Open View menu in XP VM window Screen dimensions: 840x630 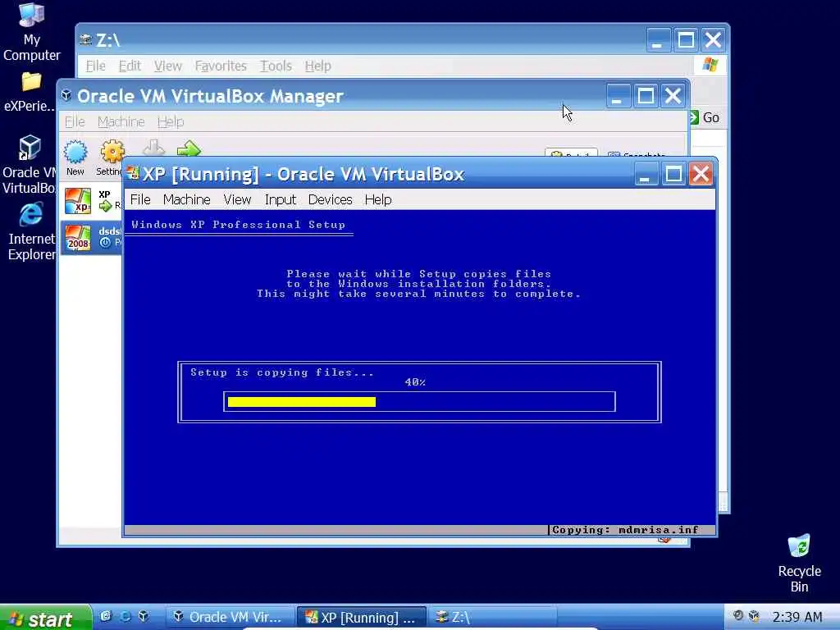pyautogui.click(x=237, y=200)
